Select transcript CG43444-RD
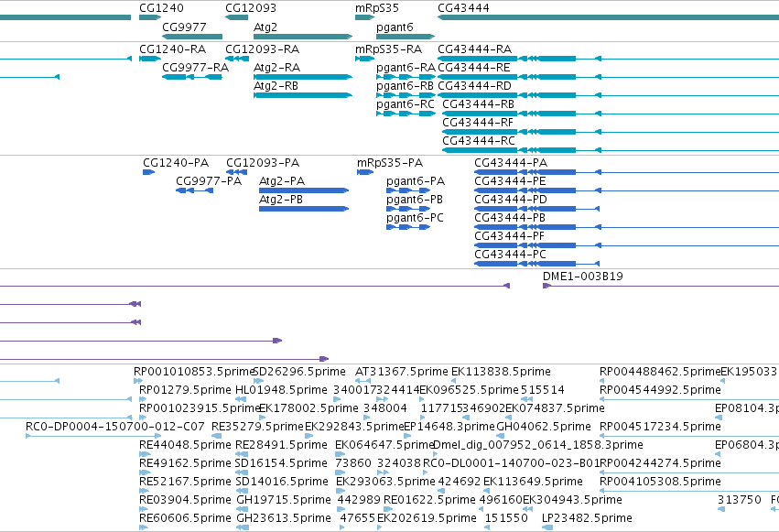The image size is (779, 532). pyautogui.click(x=474, y=86)
